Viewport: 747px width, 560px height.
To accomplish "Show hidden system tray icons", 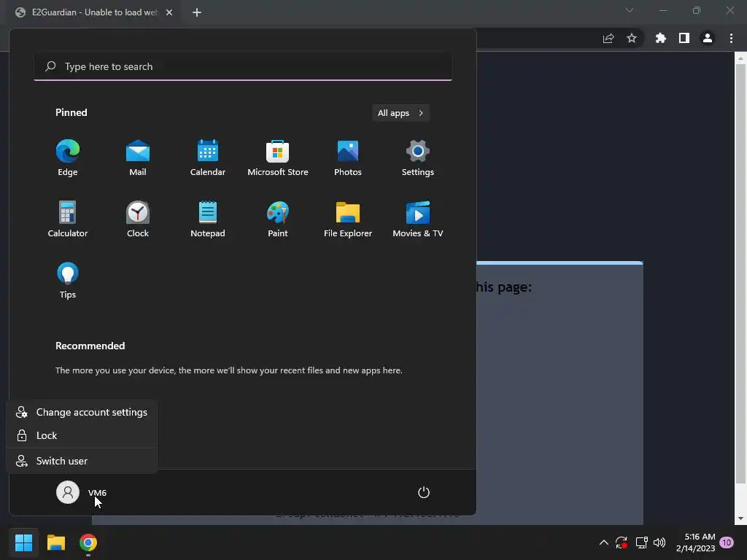I will (603, 542).
